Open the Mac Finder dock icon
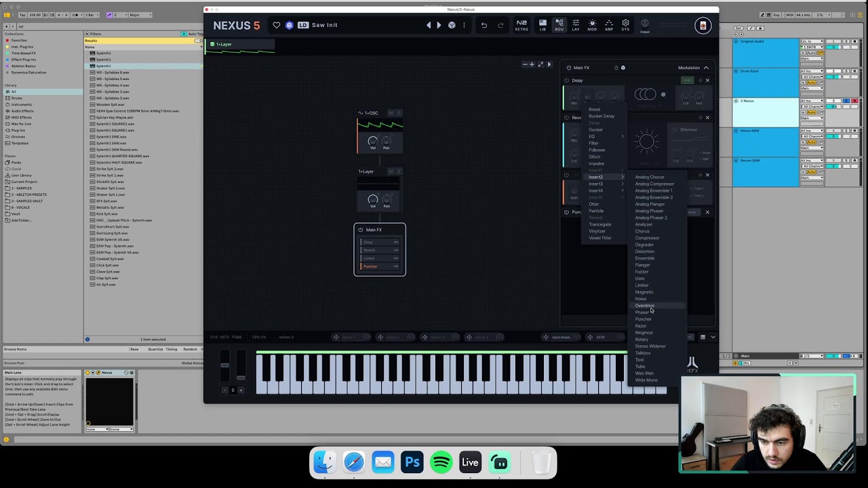Viewport: 868px width, 488px height. (324, 463)
